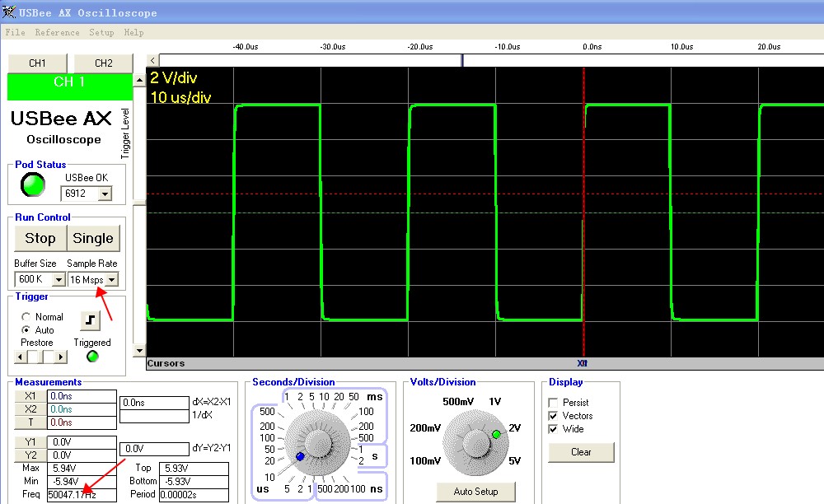Click the trigger level scroll-down arrow

click(x=139, y=350)
